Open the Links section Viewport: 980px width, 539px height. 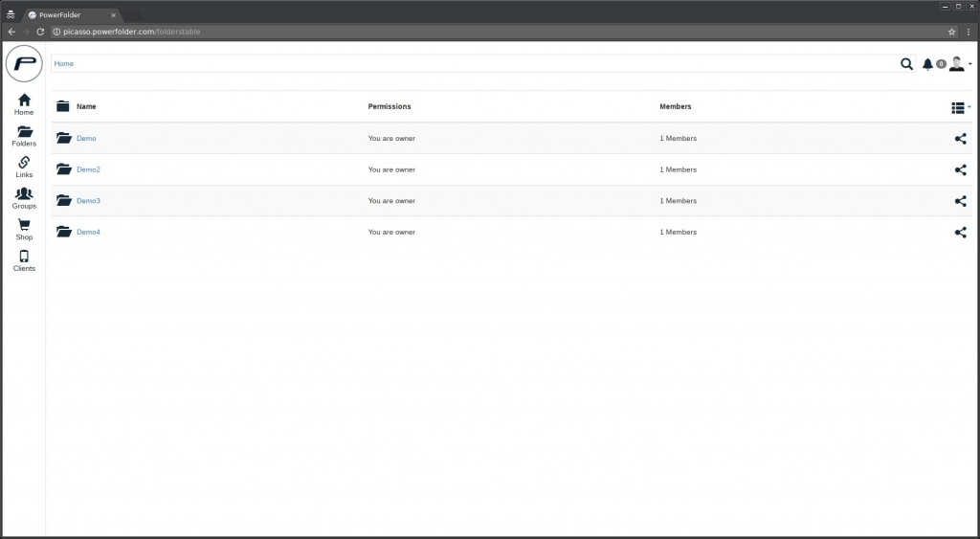click(24, 167)
